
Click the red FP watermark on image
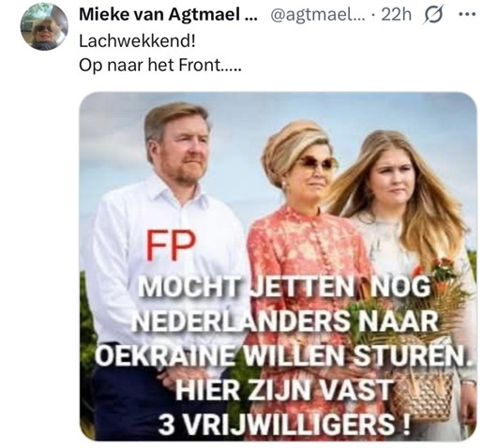[x=171, y=245]
